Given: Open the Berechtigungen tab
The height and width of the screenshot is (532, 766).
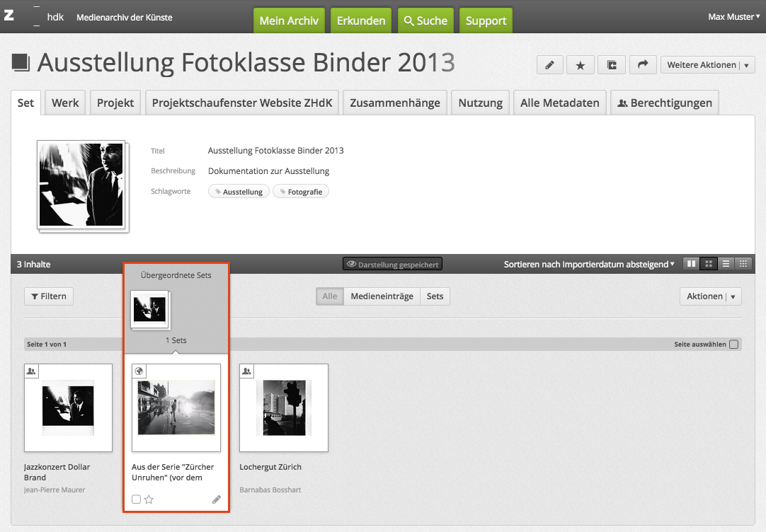Looking at the screenshot, I should (x=664, y=103).
